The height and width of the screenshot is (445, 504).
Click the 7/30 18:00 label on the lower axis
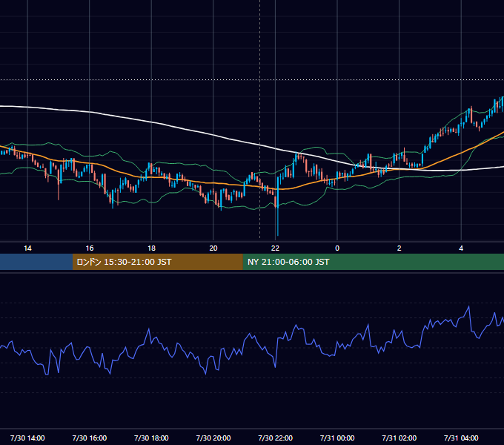click(x=151, y=438)
